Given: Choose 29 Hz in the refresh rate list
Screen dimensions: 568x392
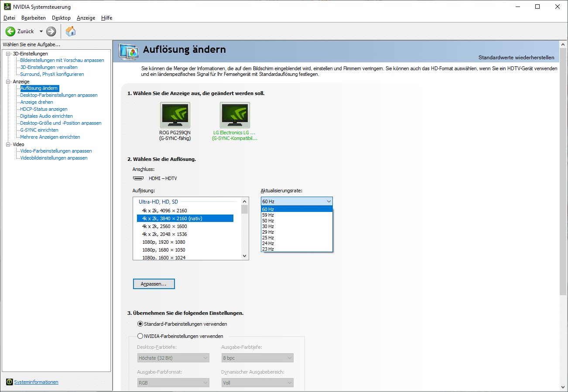Looking at the screenshot, I should tap(297, 232).
